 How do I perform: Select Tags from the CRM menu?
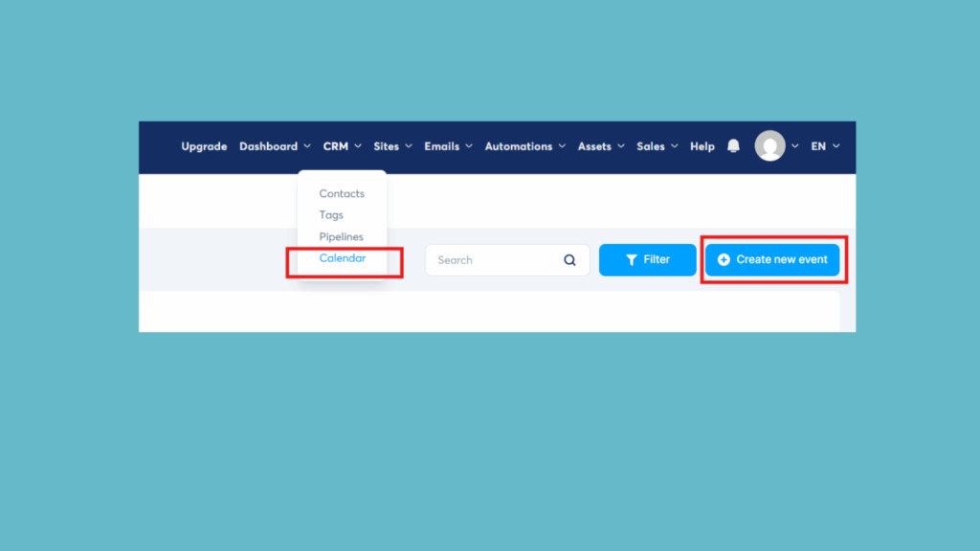(x=330, y=214)
